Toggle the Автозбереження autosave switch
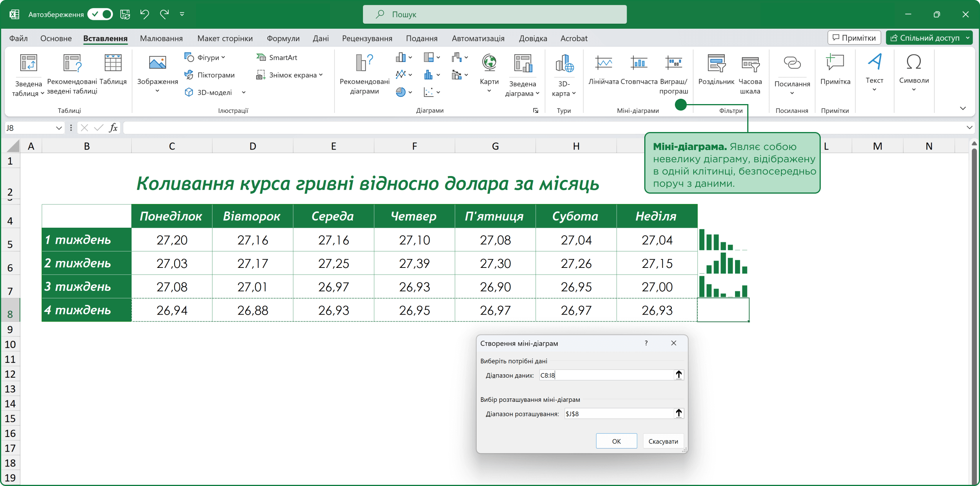This screenshot has width=980, height=486. tap(100, 15)
